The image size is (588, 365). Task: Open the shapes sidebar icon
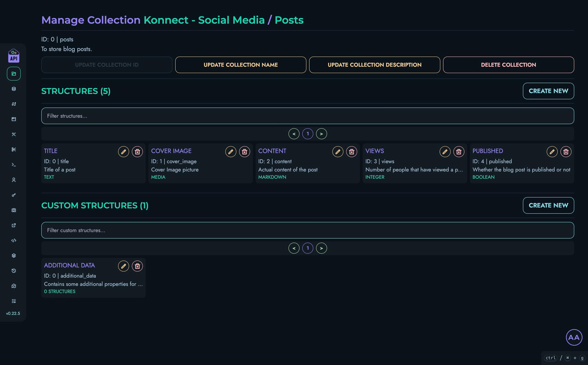14,301
